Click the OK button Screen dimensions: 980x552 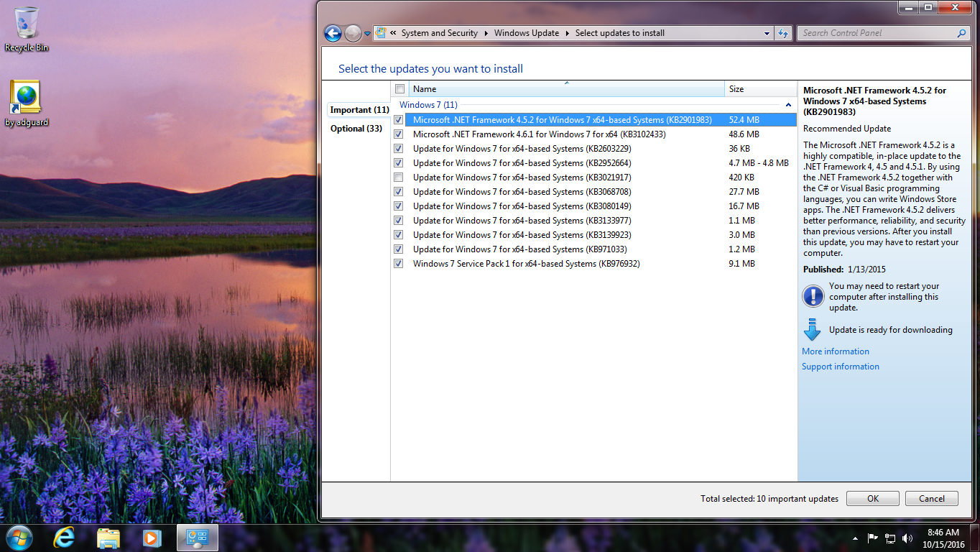pos(873,499)
